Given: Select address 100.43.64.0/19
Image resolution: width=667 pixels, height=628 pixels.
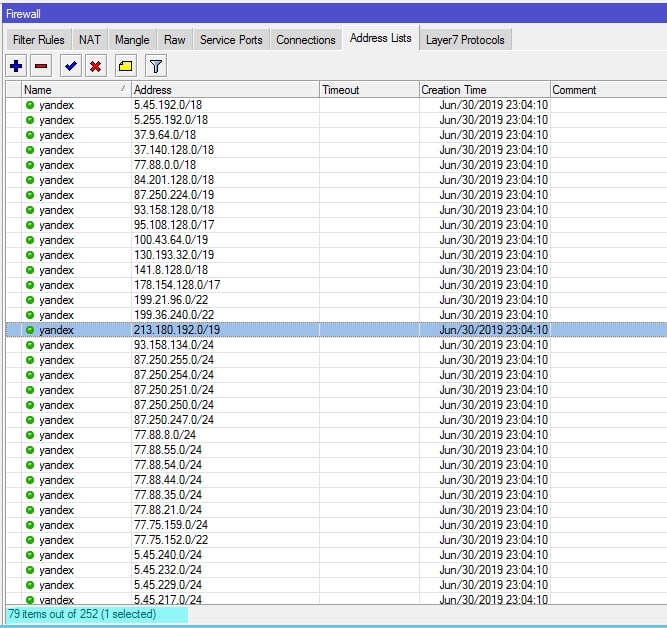Looking at the screenshot, I should point(171,240).
